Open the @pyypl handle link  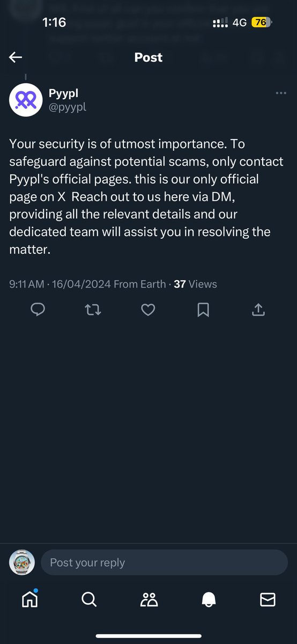(x=68, y=107)
